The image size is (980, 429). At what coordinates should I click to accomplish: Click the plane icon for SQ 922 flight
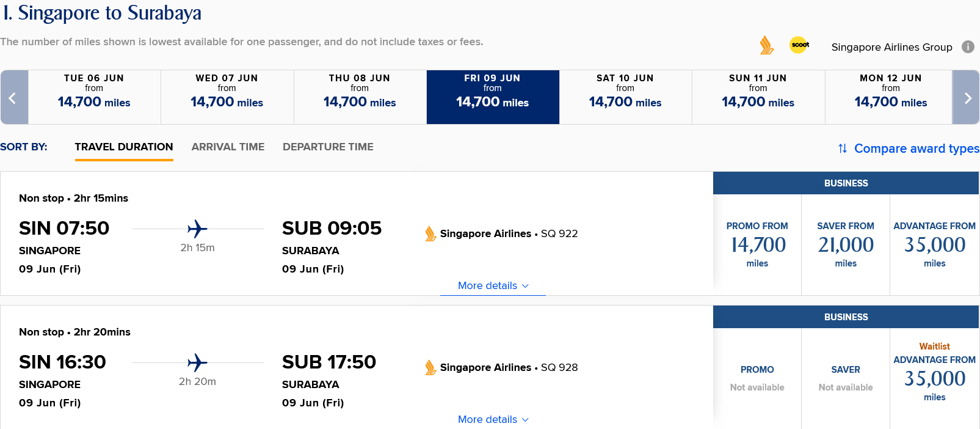pyautogui.click(x=197, y=229)
